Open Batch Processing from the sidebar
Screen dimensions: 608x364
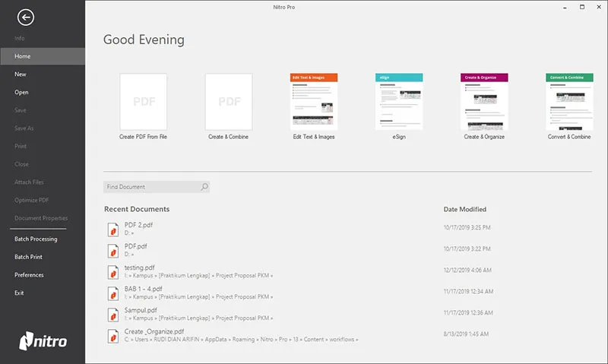[x=36, y=239]
